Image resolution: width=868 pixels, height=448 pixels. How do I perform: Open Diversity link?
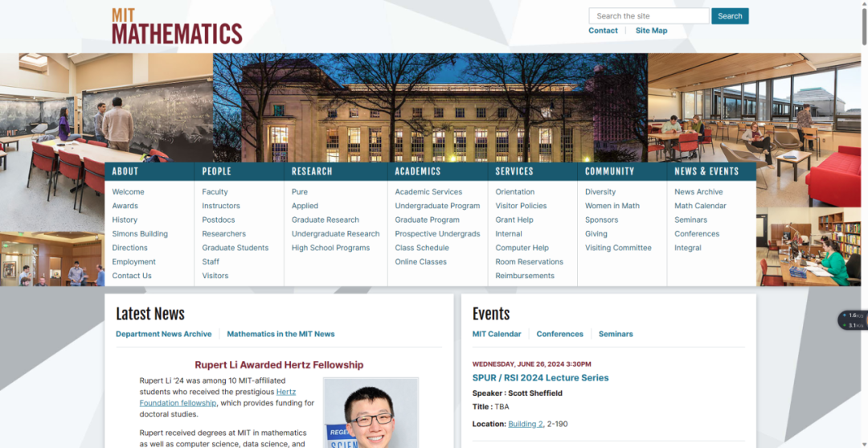pos(600,191)
